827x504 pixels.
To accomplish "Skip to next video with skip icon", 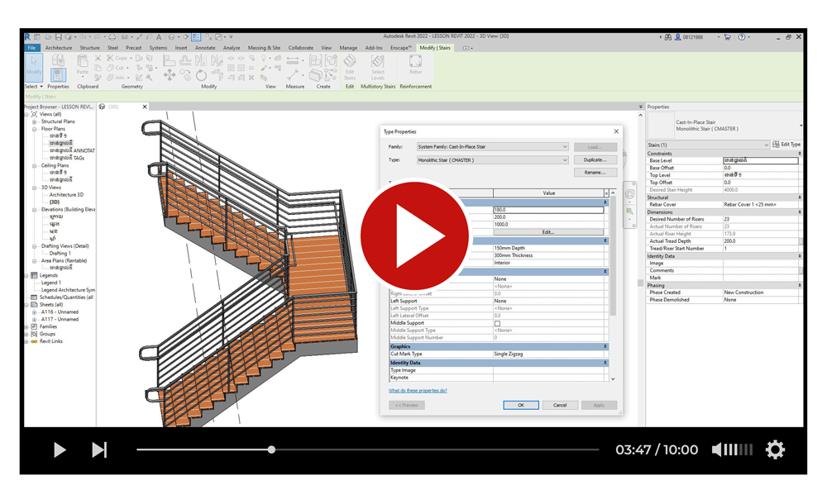I will [x=99, y=449].
